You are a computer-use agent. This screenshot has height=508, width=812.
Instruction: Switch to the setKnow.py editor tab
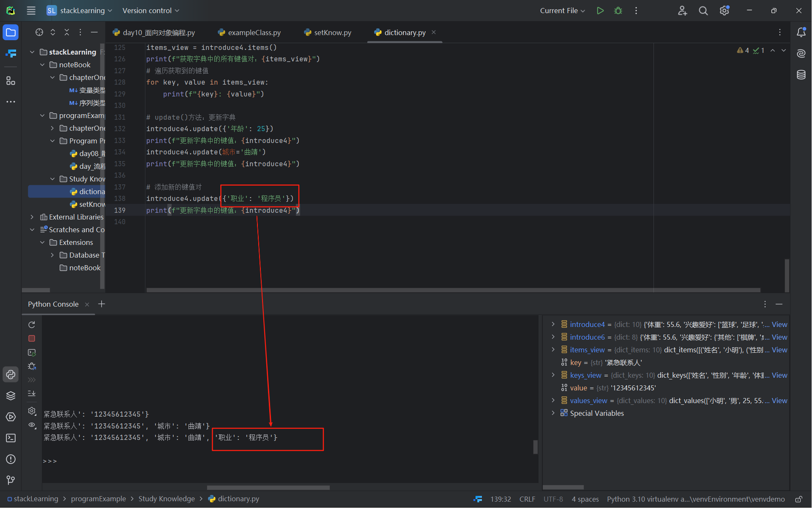pos(332,33)
